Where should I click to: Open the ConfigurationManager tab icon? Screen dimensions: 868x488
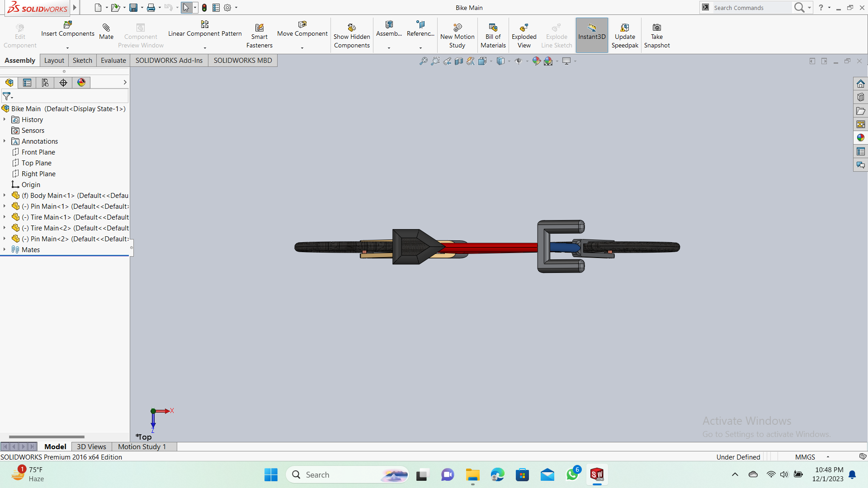tap(45, 83)
